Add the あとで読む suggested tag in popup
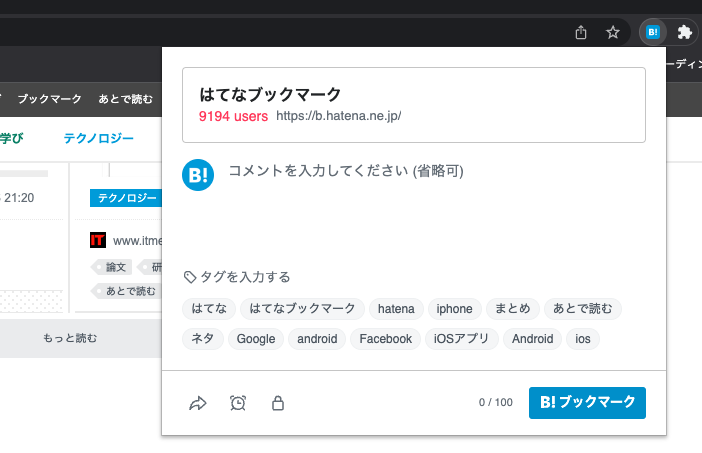702x453 pixels. 582,309
